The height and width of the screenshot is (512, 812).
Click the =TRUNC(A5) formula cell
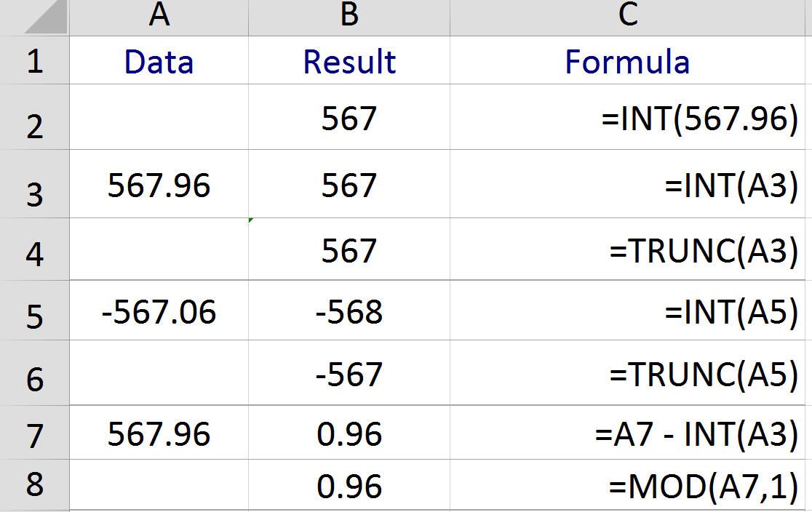[x=628, y=373]
